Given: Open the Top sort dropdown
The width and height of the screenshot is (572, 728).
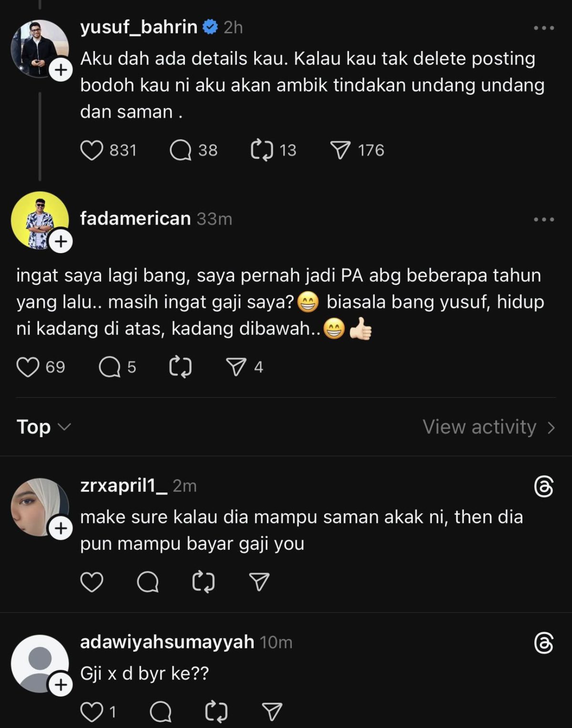Looking at the screenshot, I should click(44, 427).
